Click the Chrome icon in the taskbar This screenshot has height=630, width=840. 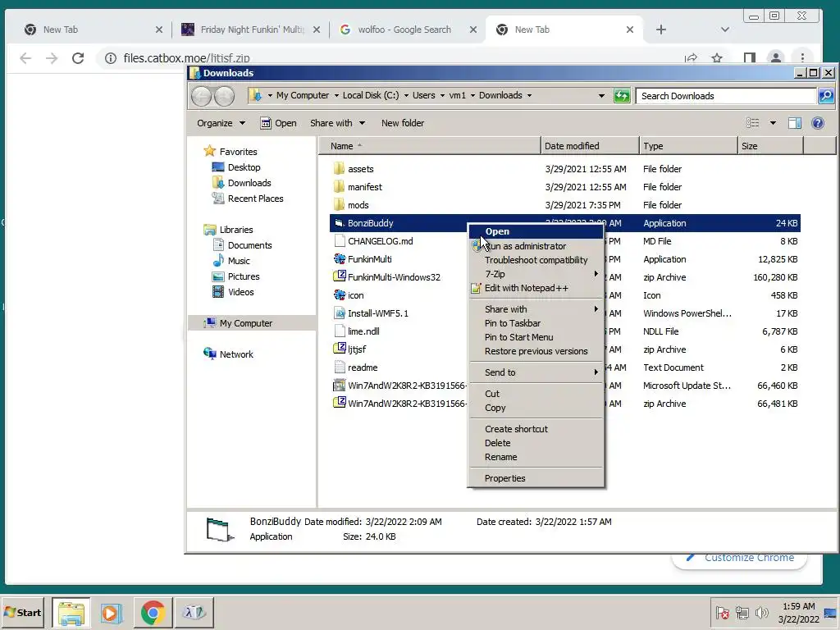(153, 612)
